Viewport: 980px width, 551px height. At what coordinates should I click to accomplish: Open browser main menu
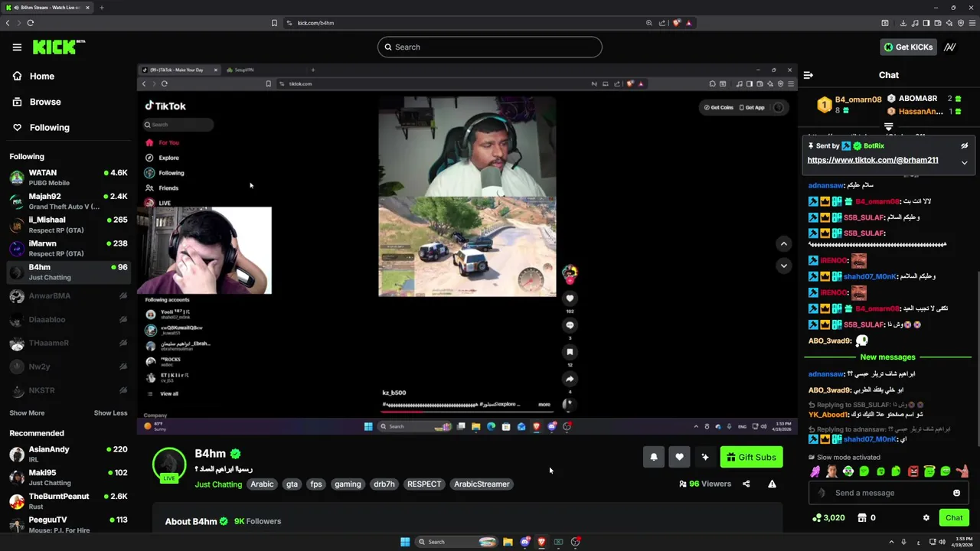pyautogui.click(x=972, y=23)
